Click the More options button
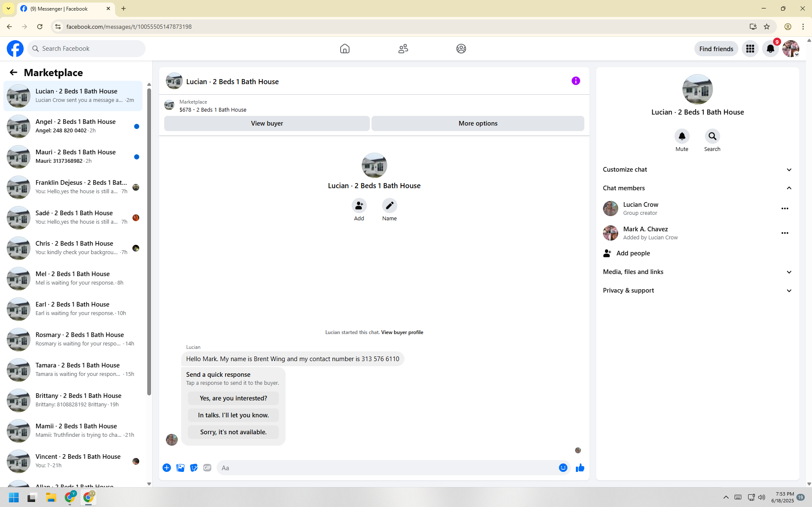 478,123
